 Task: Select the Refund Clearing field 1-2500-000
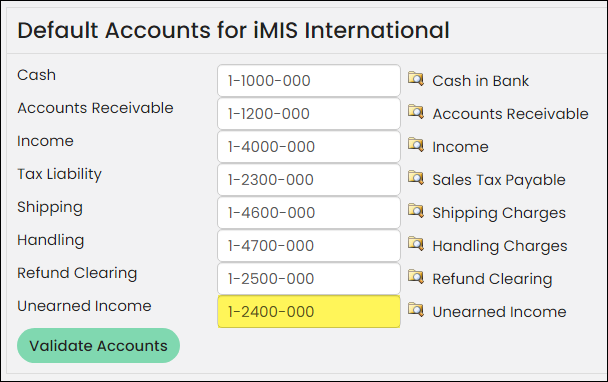click(x=309, y=278)
